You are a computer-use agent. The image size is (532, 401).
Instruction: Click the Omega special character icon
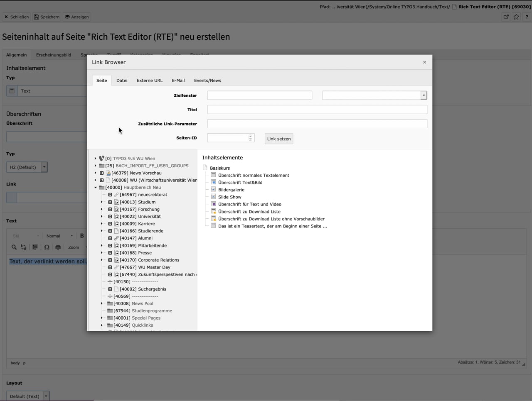[47, 247]
